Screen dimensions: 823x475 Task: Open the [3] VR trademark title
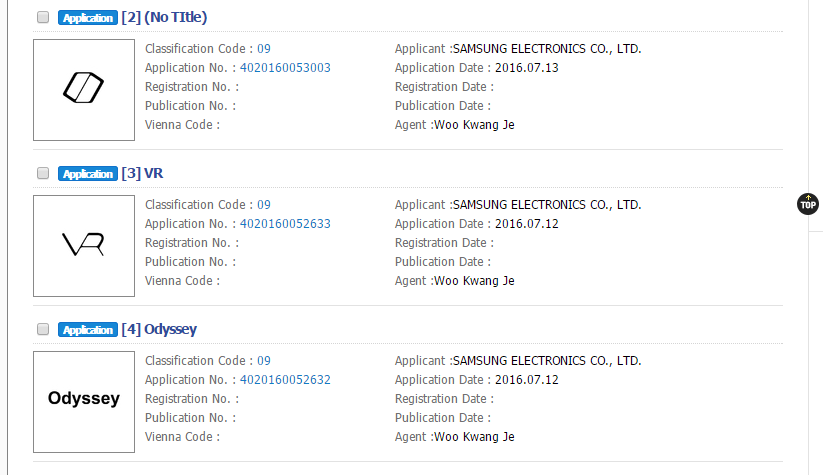(x=142, y=173)
